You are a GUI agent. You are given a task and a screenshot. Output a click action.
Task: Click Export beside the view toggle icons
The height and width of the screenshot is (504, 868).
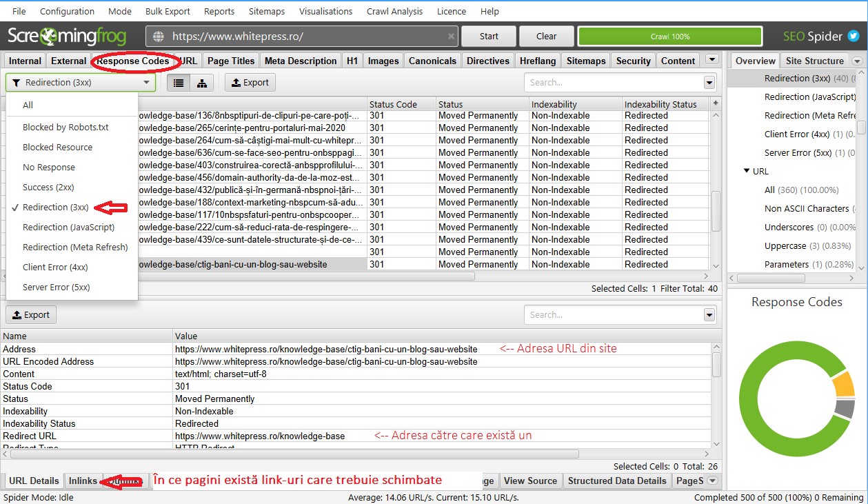250,83
